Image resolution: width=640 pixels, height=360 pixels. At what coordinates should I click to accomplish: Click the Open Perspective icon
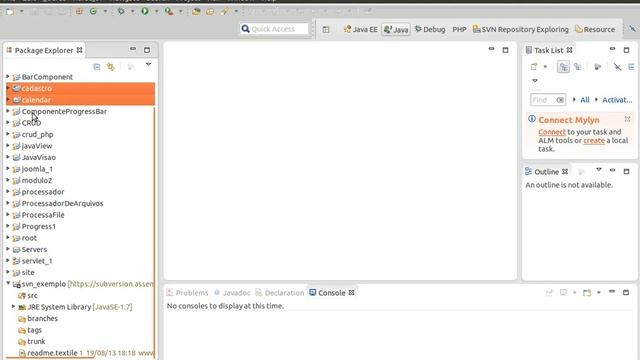coord(326,29)
